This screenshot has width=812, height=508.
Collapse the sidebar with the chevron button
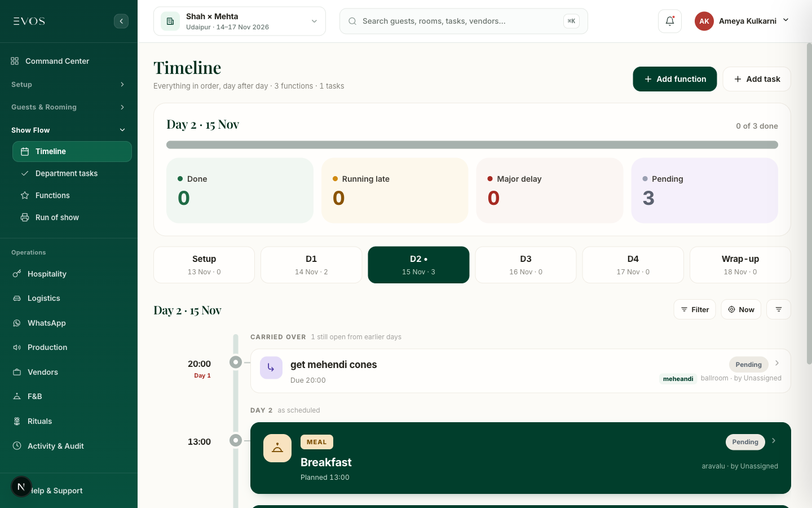[x=121, y=21]
